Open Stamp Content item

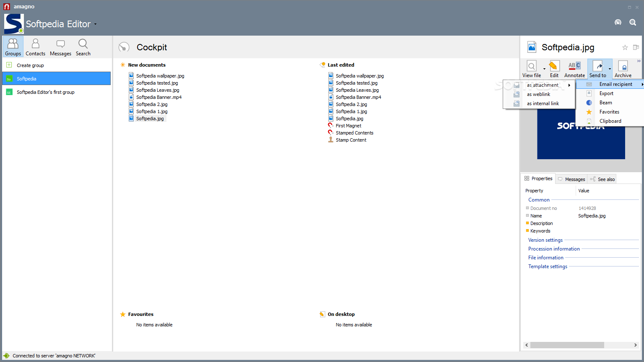[351, 140]
